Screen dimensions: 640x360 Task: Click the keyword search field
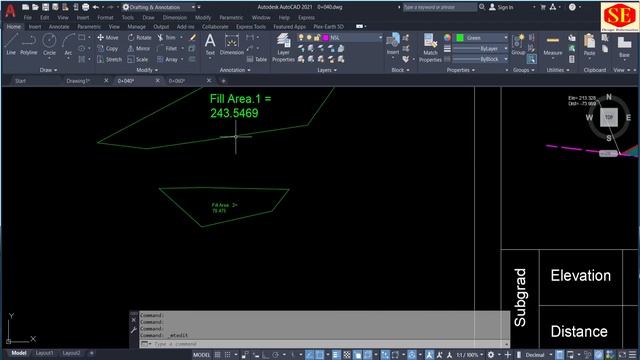click(440, 7)
